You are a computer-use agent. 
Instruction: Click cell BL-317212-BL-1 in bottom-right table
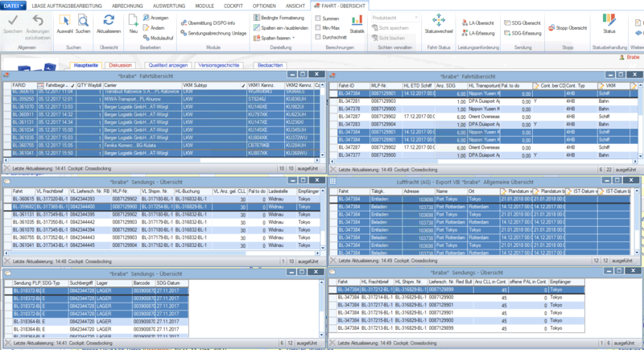pyautogui.click(x=377, y=290)
